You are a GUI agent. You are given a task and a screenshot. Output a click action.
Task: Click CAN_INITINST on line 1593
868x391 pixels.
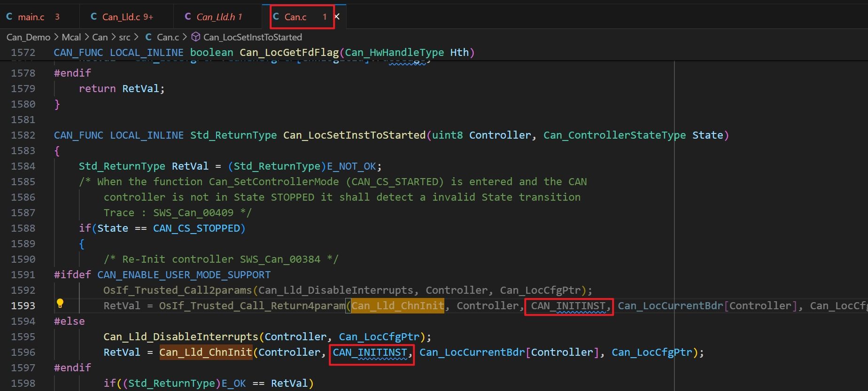(x=568, y=306)
